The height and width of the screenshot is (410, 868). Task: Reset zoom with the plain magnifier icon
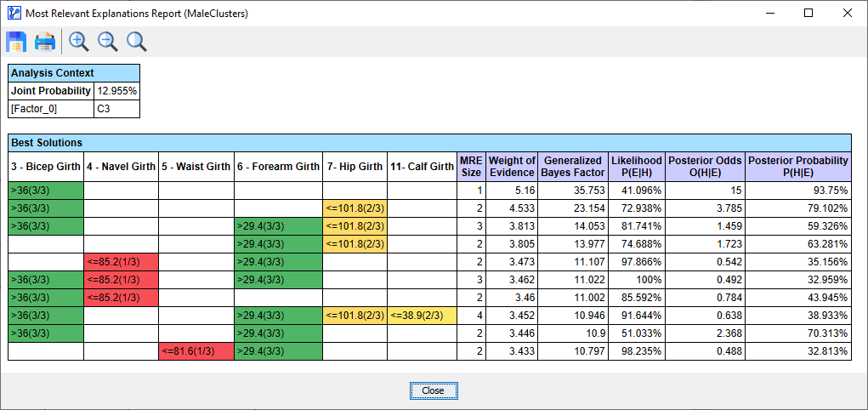pos(136,42)
